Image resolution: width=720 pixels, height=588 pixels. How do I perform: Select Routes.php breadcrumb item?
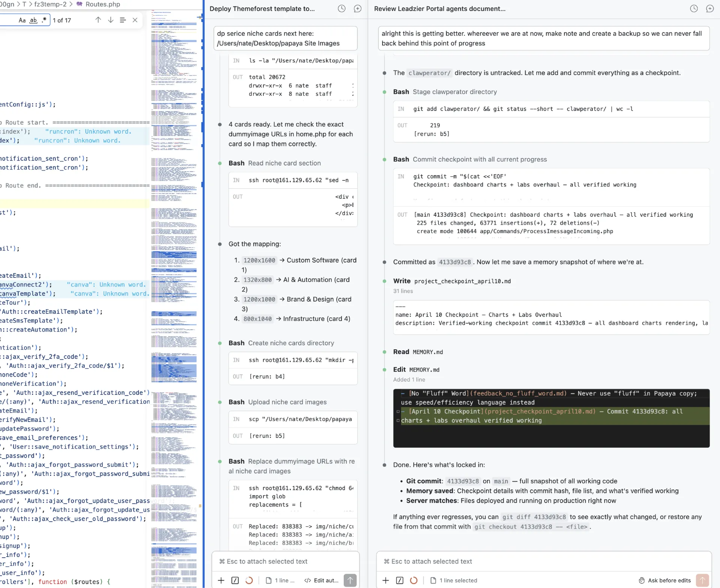click(102, 4)
